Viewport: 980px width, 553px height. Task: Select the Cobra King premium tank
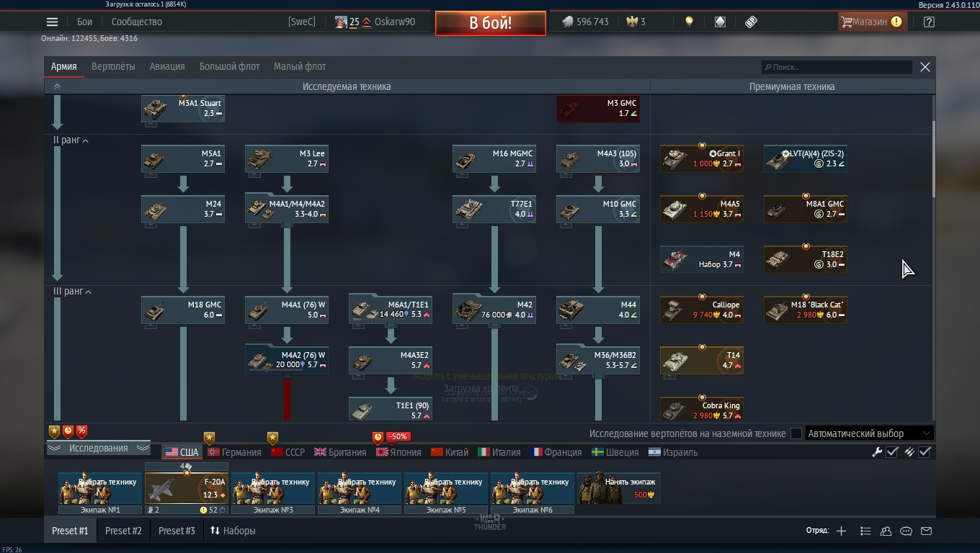tap(702, 409)
